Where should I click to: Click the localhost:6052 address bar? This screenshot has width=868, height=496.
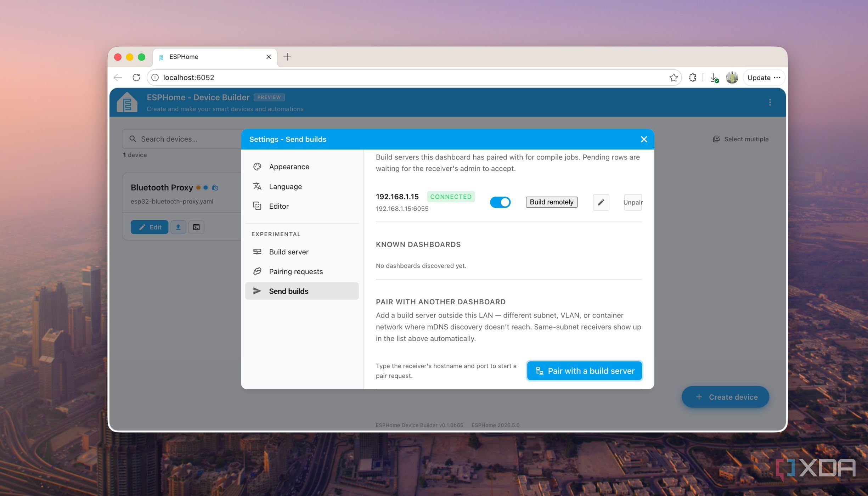point(415,77)
